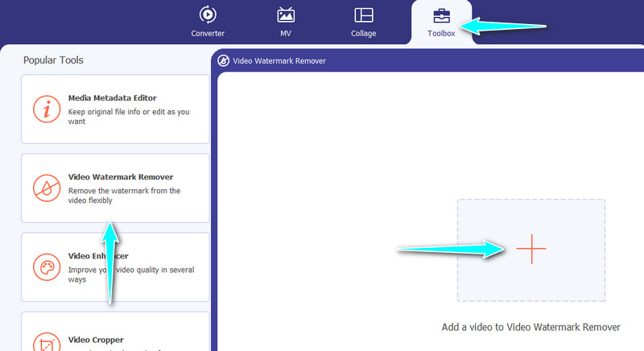Click the Toolbox briefcase icon
This screenshot has height=351, width=644.
pos(441,14)
